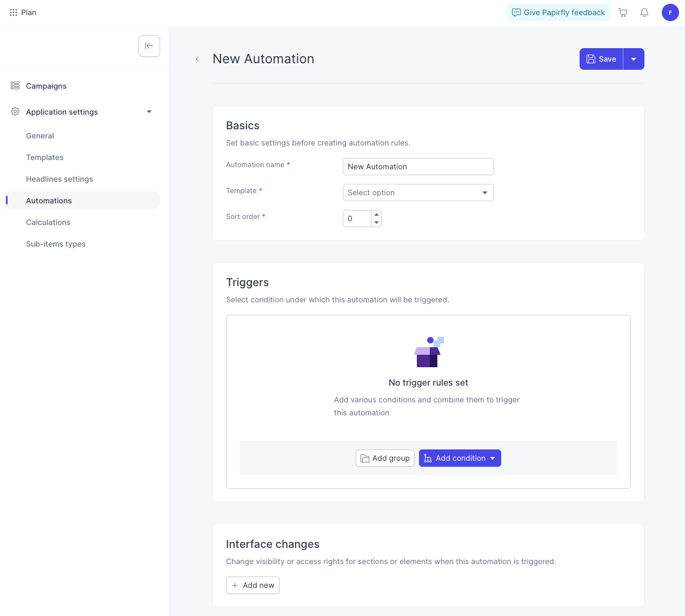
Task: Open the Template Select option dropdown
Action: coord(418,193)
